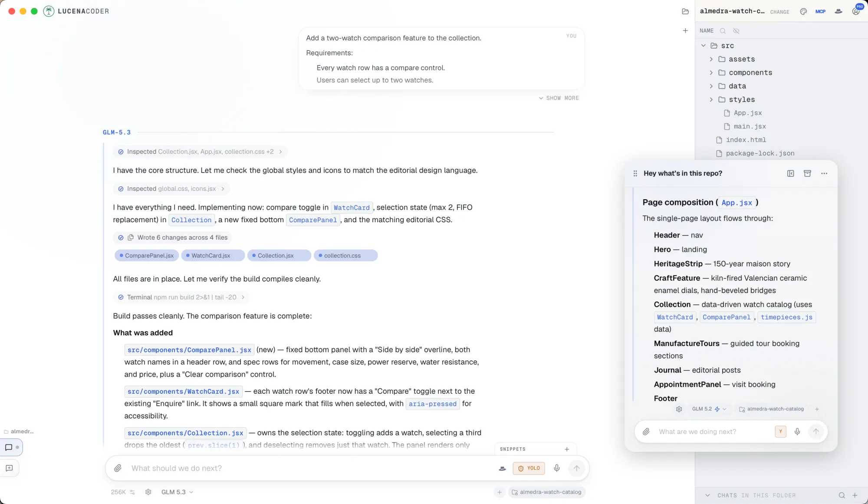The width and height of the screenshot is (868, 504).
Task: Open the collection.css changed file chip
Action: (345, 256)
